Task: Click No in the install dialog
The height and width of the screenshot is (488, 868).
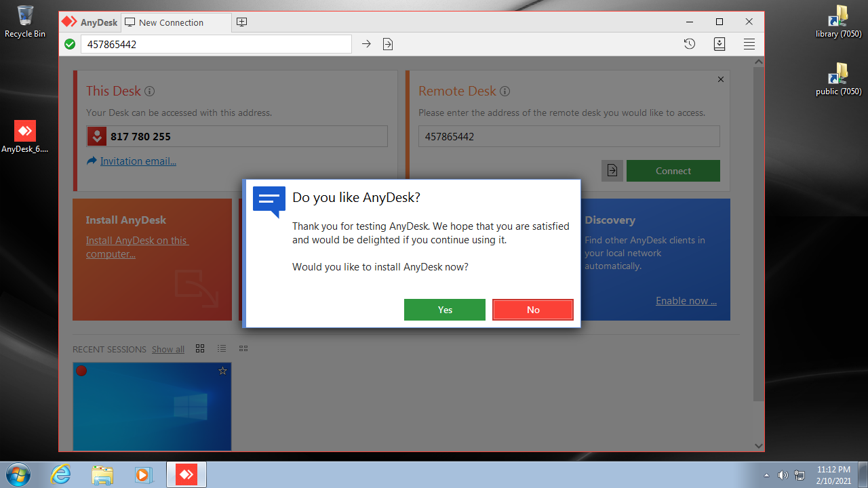Action: click(532, 310)
